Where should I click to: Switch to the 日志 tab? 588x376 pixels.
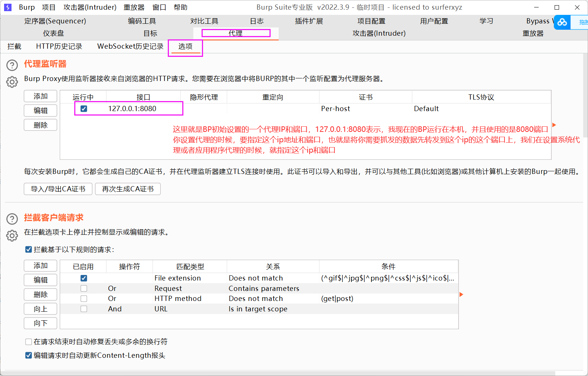point(257,21)
